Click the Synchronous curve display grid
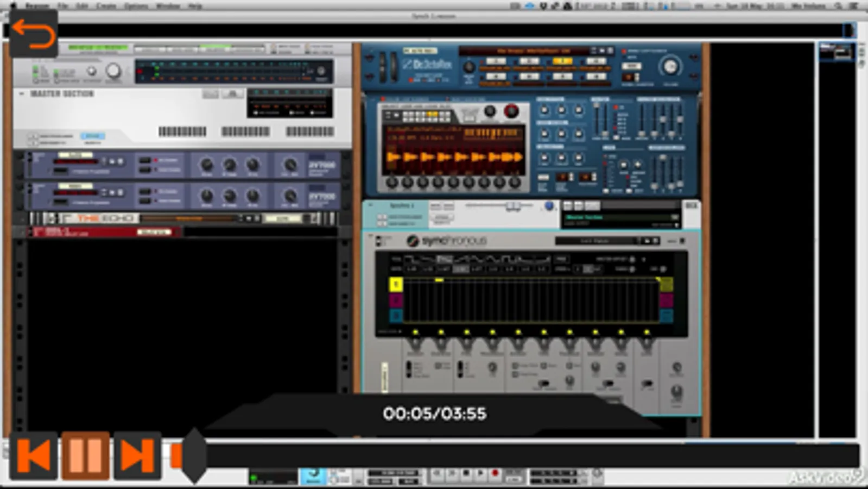The width and height of the screenshot is (868, 489). 531,300
